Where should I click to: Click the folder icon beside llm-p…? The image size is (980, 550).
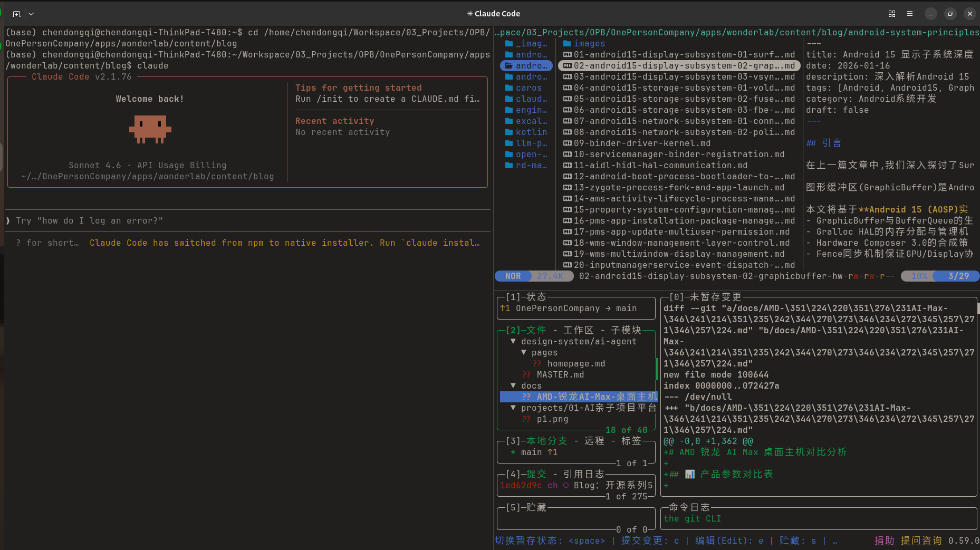click(509, 143)
